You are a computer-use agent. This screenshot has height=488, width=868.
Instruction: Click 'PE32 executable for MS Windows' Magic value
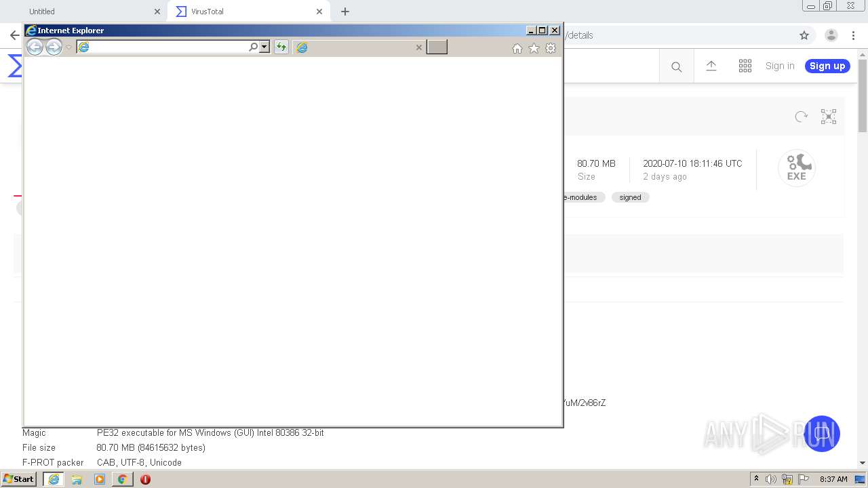click(x=210, y=432)
